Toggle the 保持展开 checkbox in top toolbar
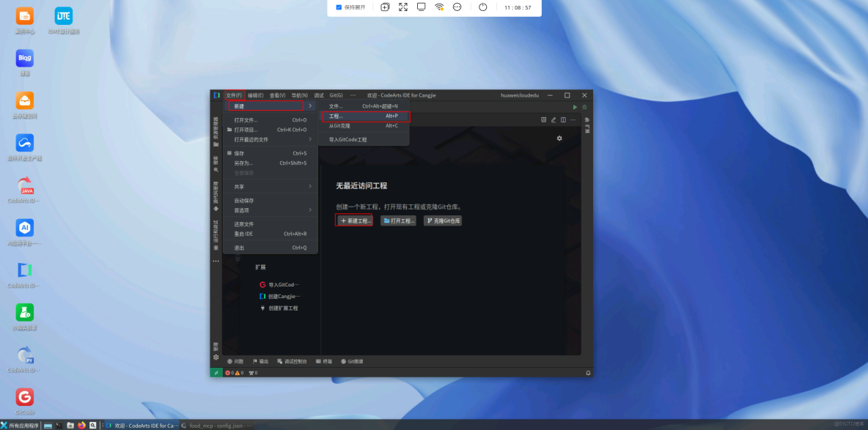This screenshot has height=430, width=868. click(x=337, y=7)
